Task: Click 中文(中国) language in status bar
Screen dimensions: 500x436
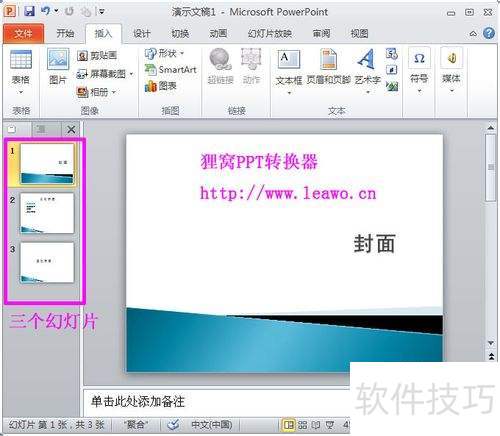Action: [211, 425]
